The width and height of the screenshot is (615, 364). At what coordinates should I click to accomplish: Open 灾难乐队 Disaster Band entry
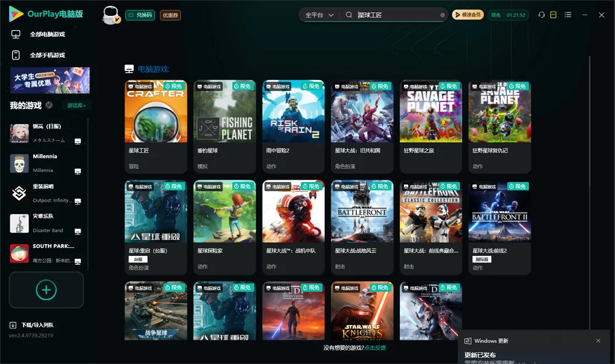coord(46,223)
